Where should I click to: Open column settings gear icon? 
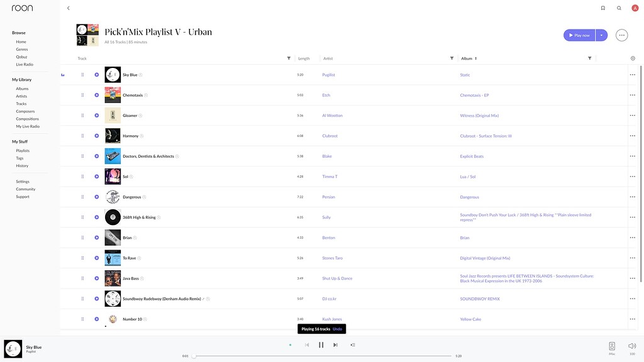point(633,58)
